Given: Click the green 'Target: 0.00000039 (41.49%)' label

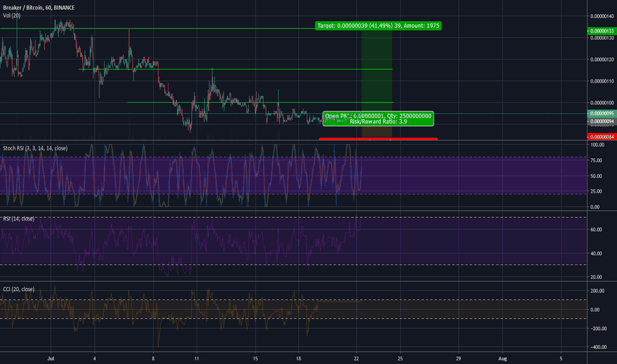Looking at the screenshot, I should (378, 26).
